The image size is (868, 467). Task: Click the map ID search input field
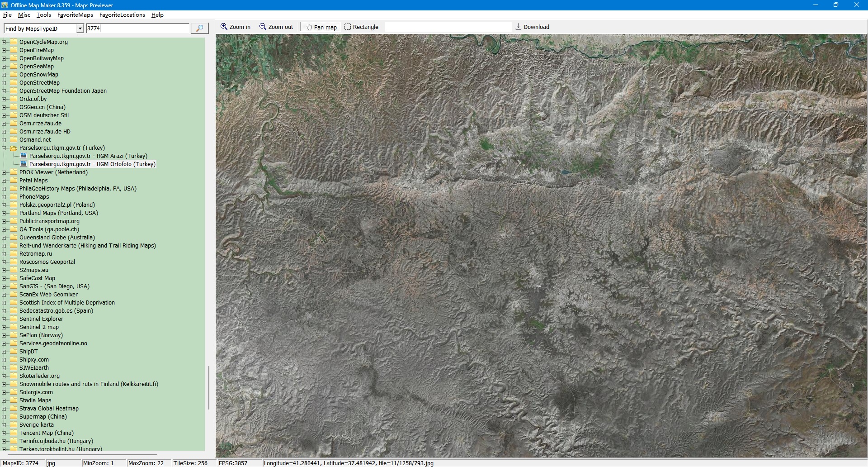[x=137, y=29]
